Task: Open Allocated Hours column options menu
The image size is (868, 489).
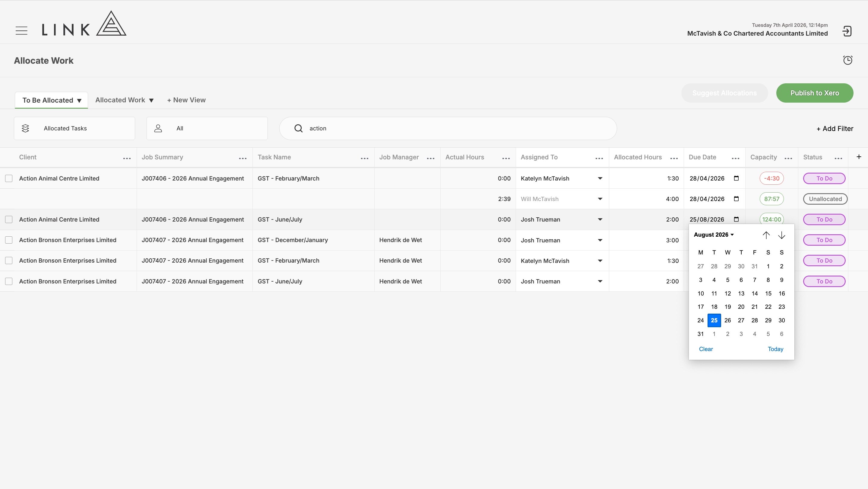Action: tap(674, 158)
